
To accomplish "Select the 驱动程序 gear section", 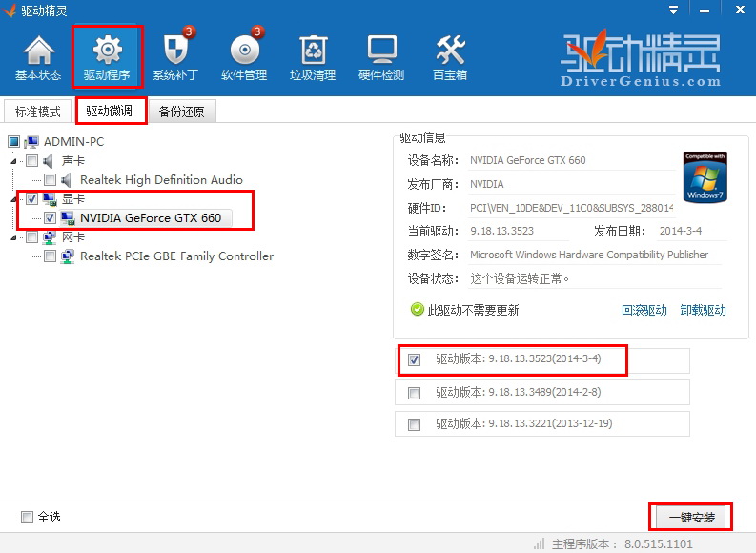I will click(107, 58).
